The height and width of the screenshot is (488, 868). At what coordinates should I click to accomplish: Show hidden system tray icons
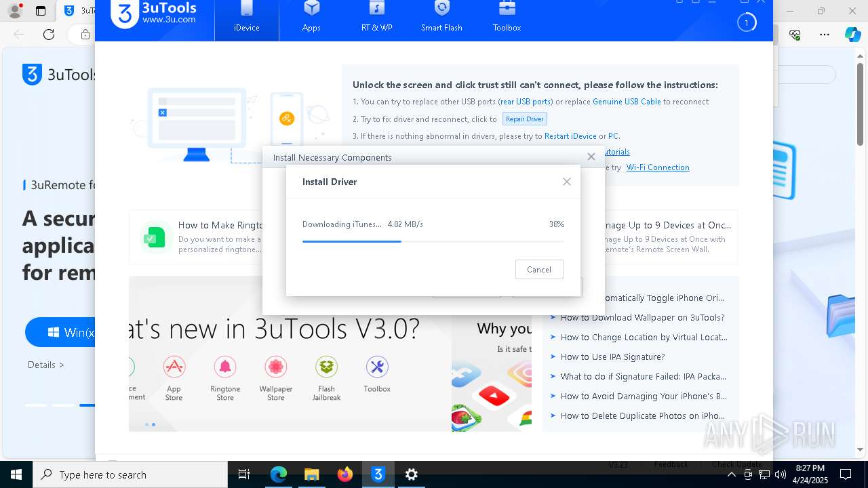[x=731, y=474]
